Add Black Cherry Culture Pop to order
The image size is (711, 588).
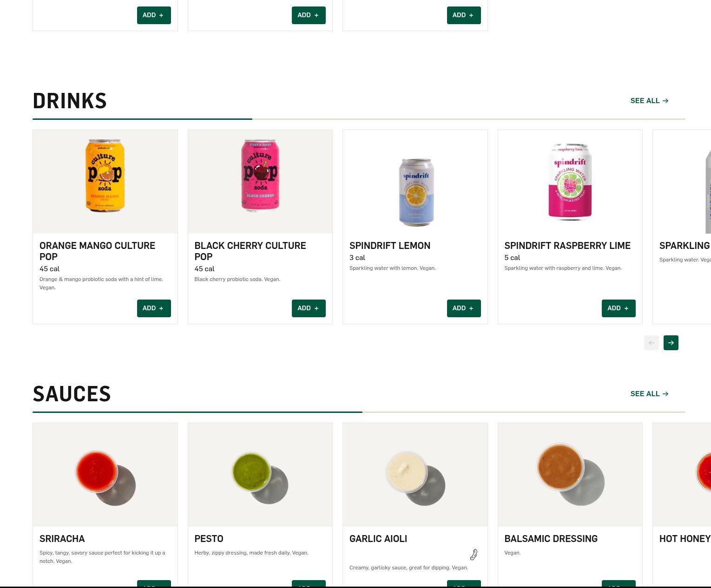click(x=309, y=308)
